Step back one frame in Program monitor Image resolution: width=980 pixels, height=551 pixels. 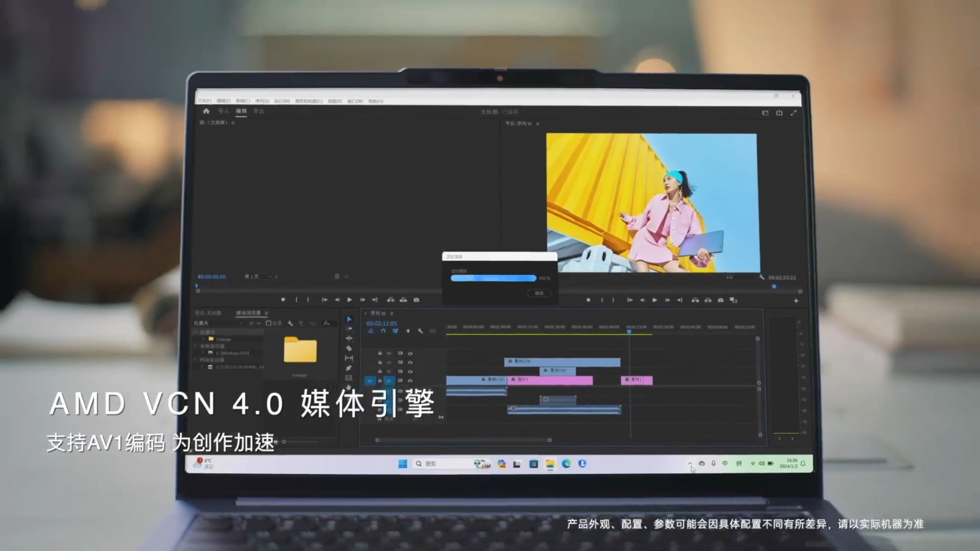(643, 300)
